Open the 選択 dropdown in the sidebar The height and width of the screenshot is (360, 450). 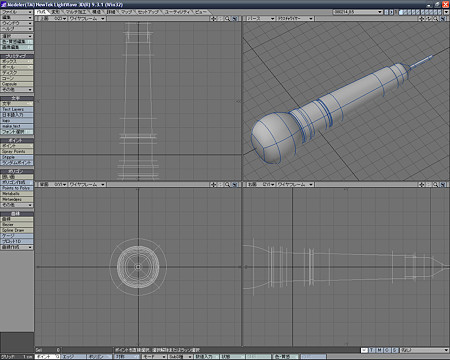(17, 36)
